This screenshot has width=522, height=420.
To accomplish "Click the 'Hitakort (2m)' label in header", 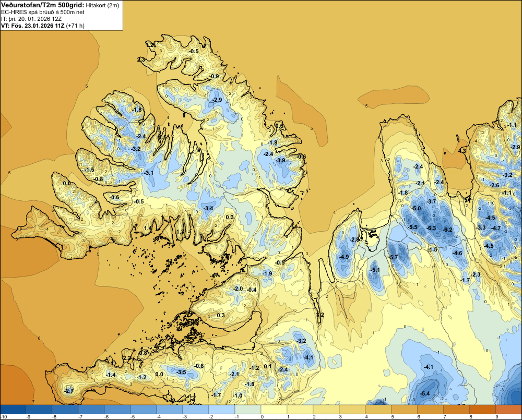I will point(102,5).
